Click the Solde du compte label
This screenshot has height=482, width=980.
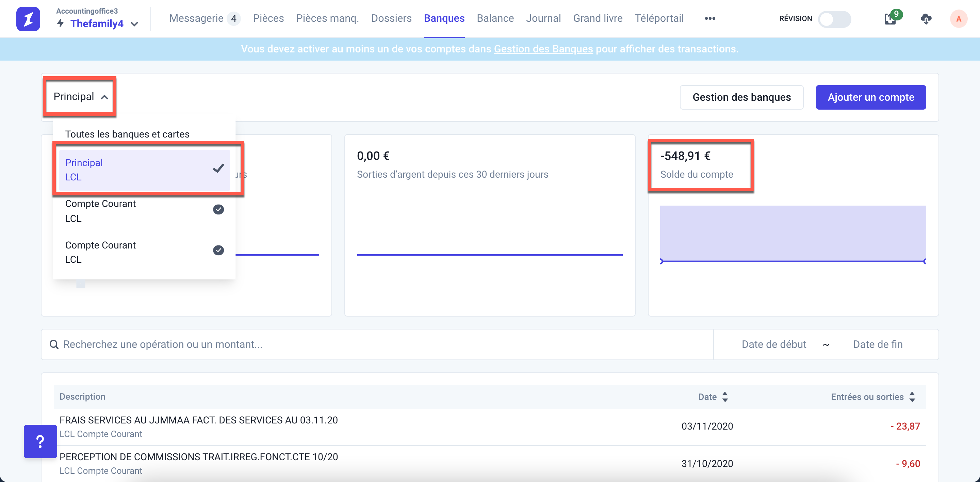(x=696, y=174)
